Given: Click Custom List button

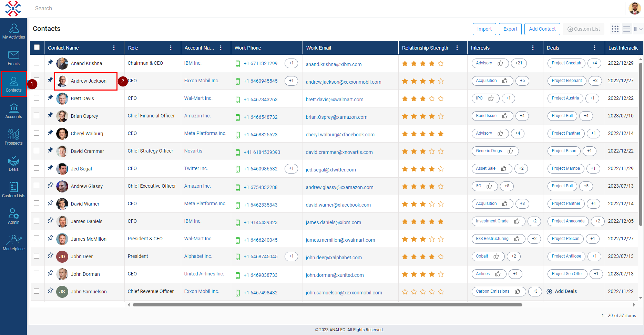Looking at the screenshot, I should pos(584,29).
